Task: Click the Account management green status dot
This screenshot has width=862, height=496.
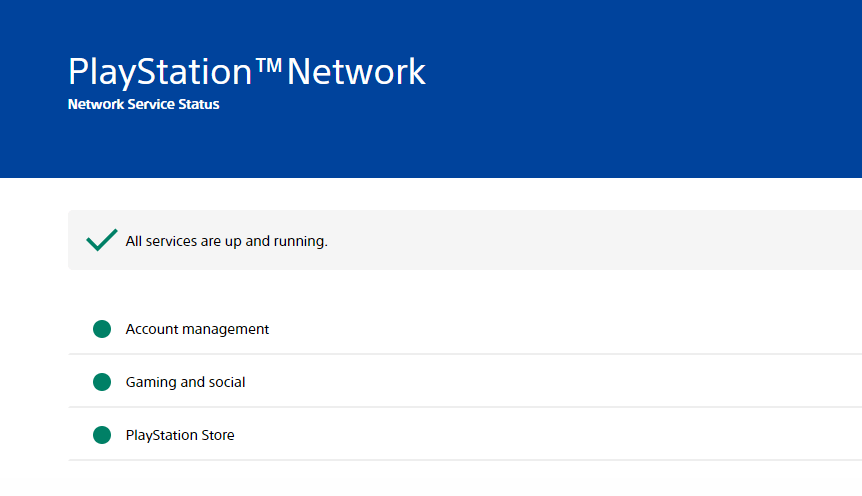Action: (x=102, y=329)
